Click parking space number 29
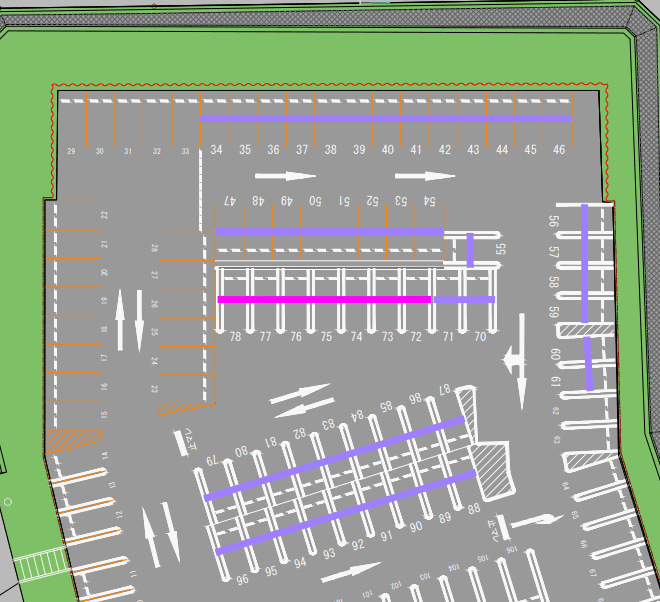Viewport: 660px width, 602px height. coord(71,152)
